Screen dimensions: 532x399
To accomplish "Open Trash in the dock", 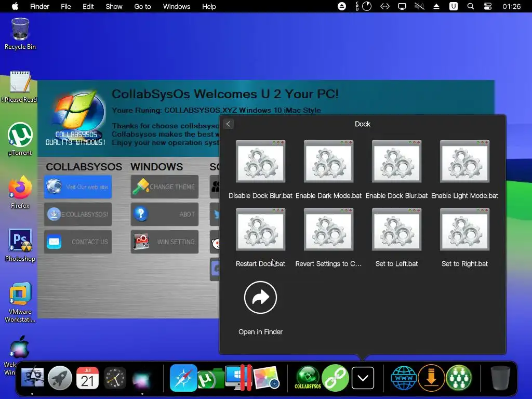I will (x=500, y=378).
